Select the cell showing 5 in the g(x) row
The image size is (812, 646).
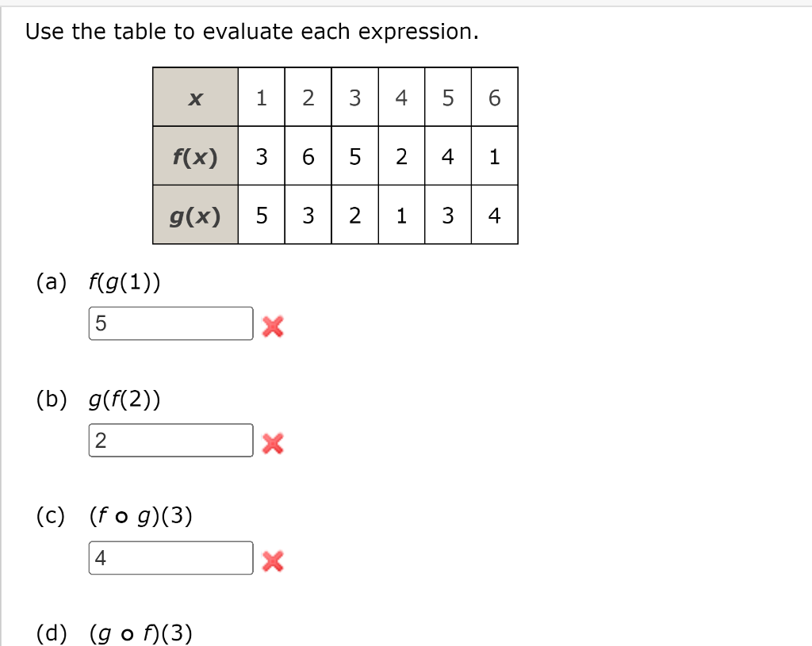tap(262, 215)
